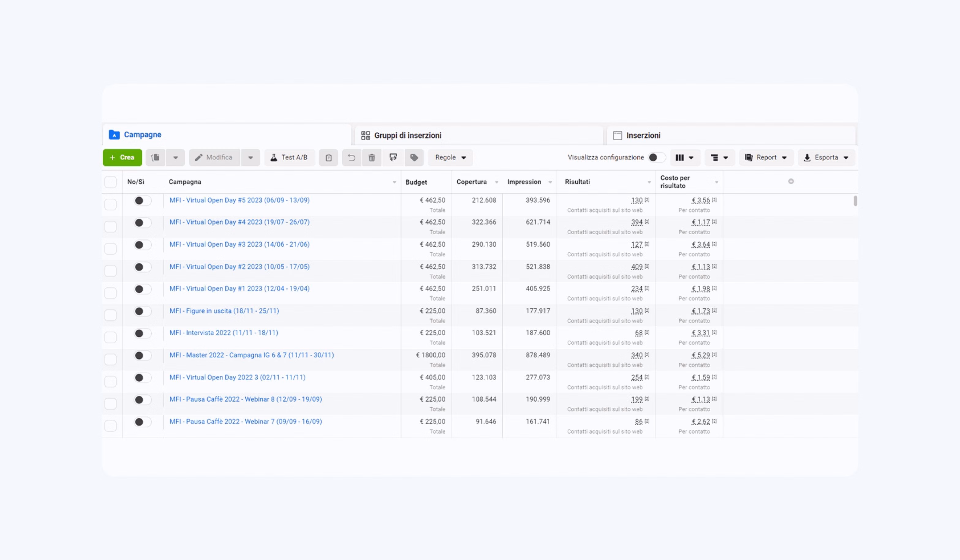Click the duplicate campaign icon
Image resolution: width=960 pixels, height=560 pixels.
pos(155,157)
